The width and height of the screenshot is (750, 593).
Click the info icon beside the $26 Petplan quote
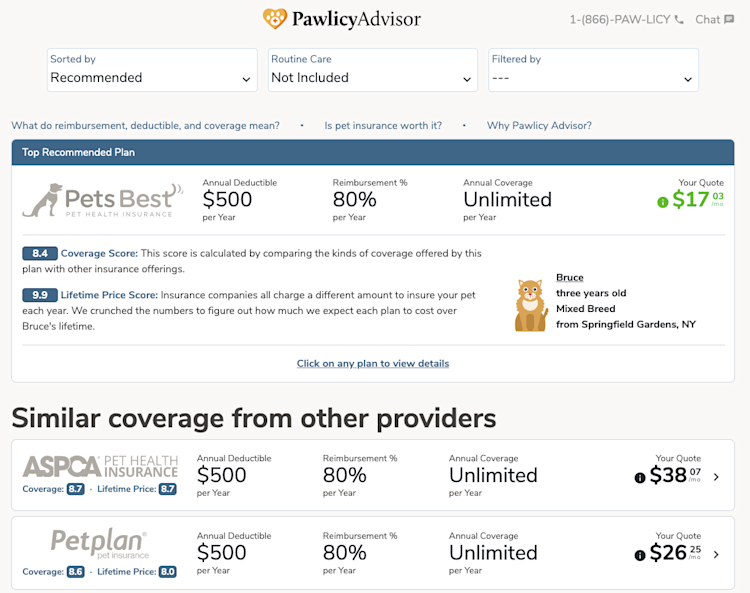pos(640,555)
